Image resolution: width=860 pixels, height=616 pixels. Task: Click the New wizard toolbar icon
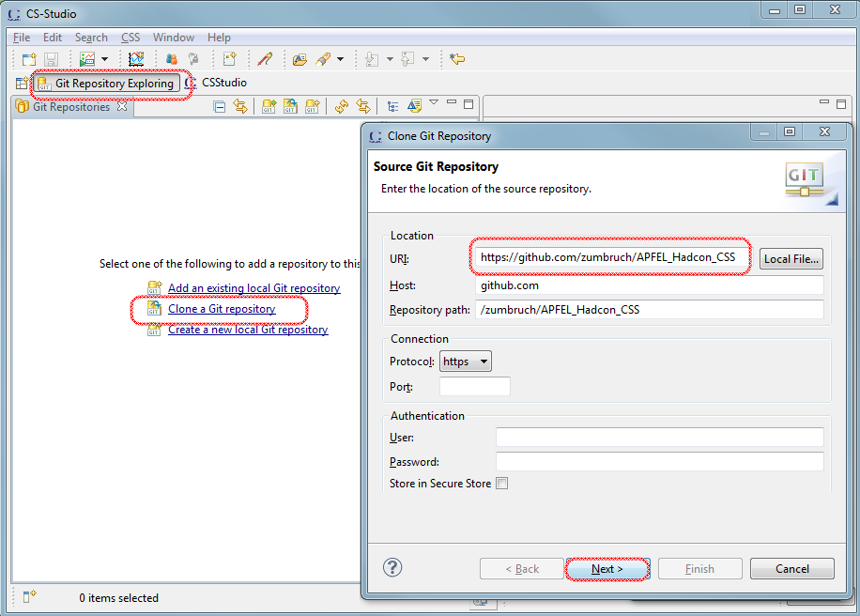(28, 59)
